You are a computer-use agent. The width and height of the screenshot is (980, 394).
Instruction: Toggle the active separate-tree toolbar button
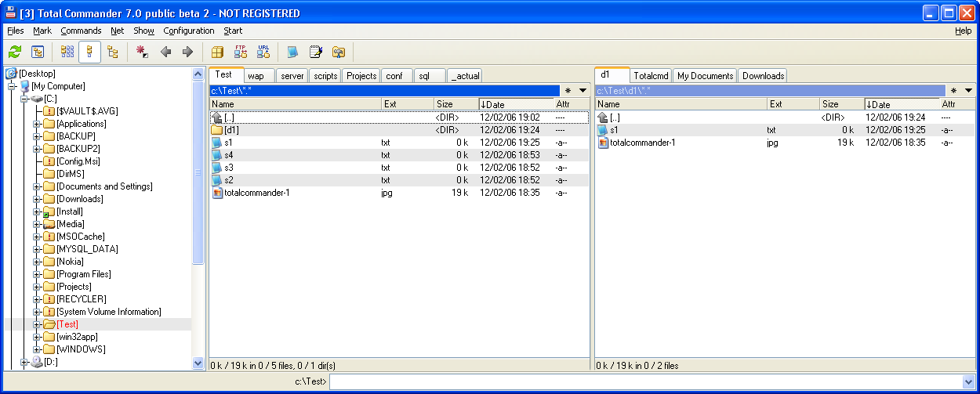89,52
